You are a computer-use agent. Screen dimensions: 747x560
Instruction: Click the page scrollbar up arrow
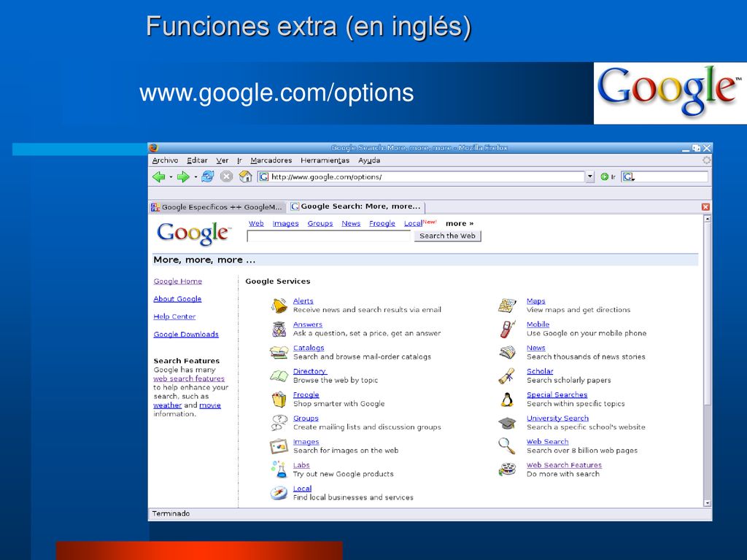[x=707, y=219]
